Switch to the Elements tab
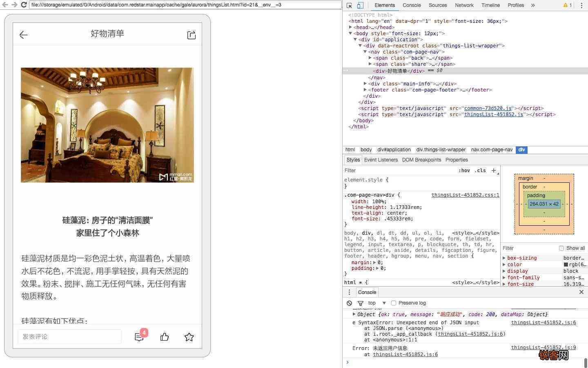The height and width of the screenshot is (368, 588). click(x=385, y=5)
